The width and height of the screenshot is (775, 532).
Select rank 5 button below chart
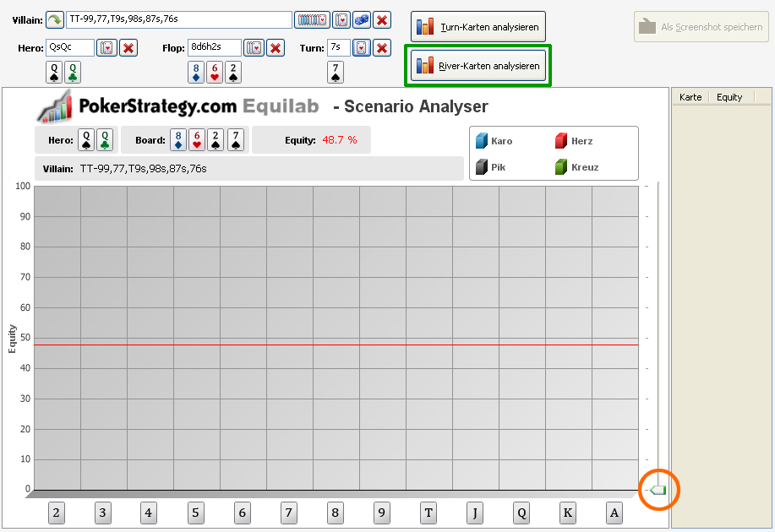[x=196, y=513]
